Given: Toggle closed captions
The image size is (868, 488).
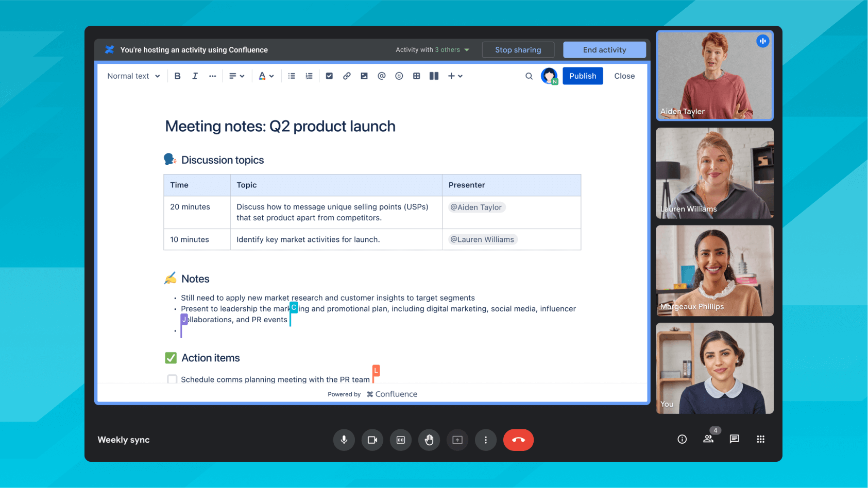Looking at the screenshot, I should point(400,440).
